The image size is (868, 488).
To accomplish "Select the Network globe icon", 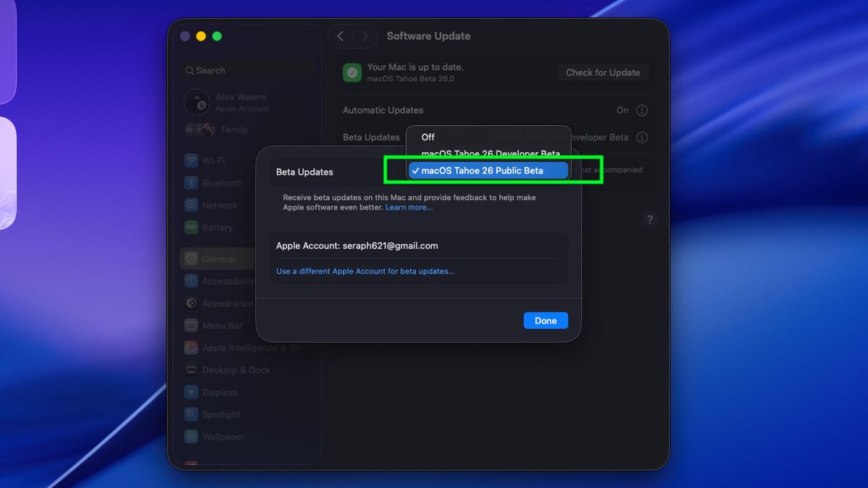I will click(191, 205).
